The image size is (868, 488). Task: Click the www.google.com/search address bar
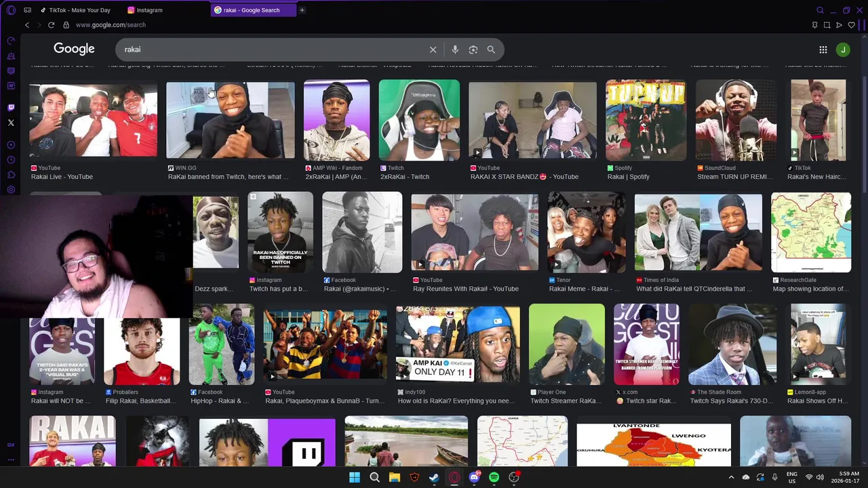click(111, 25)
